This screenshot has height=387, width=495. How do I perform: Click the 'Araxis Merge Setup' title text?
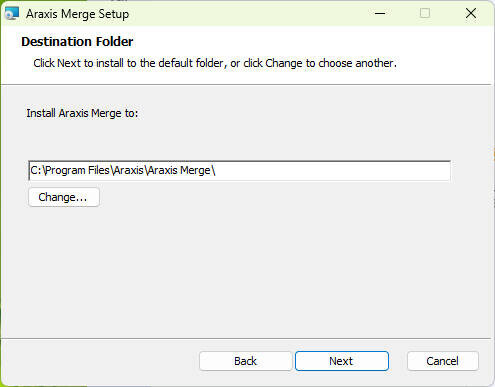[77, 14]
